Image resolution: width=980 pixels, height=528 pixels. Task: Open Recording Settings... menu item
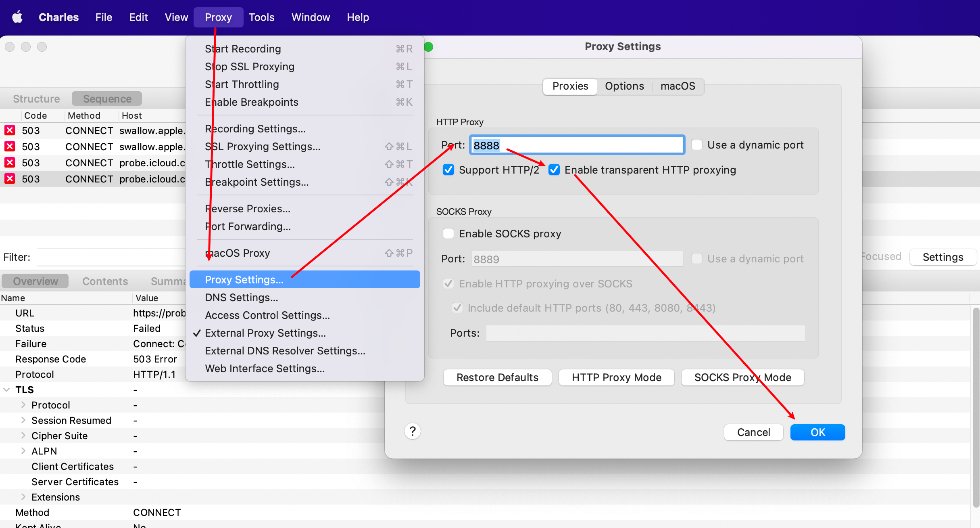click(305, 129)
